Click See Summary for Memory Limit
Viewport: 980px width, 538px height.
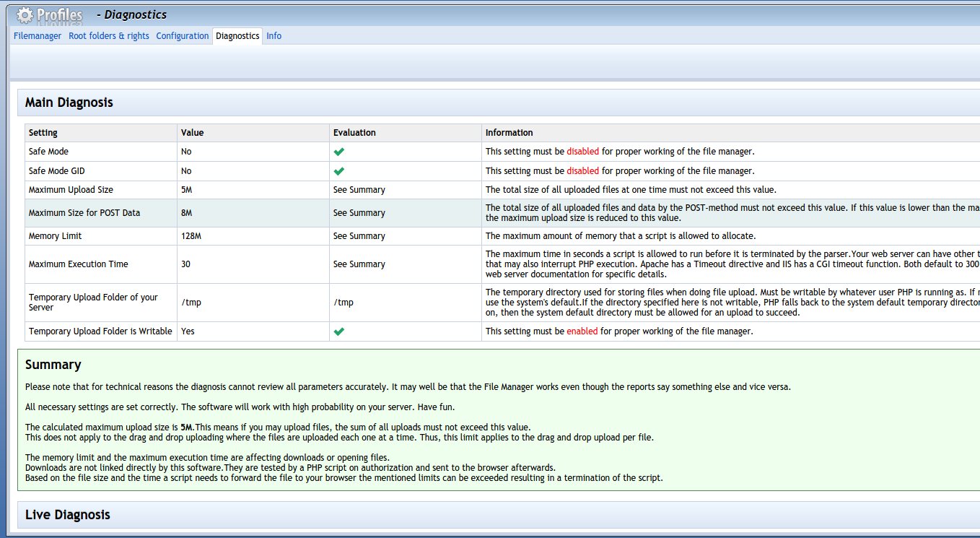point(359,236)
